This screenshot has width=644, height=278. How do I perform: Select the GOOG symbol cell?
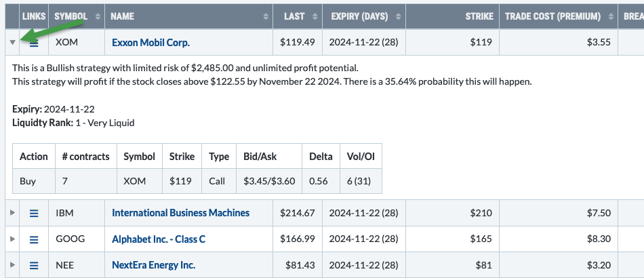(77, 239)
